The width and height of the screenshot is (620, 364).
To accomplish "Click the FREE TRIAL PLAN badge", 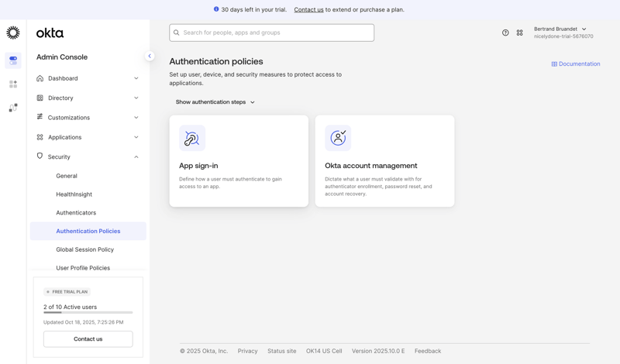I will (67, 292).
